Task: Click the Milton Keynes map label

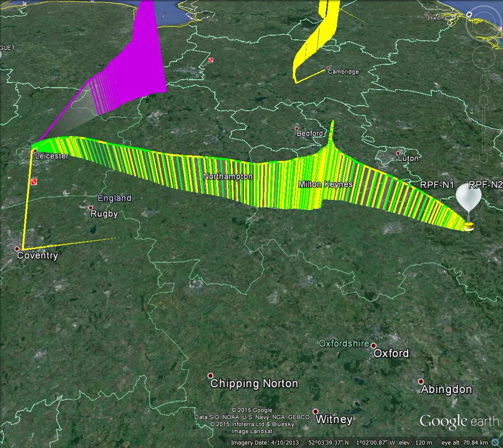Action: coord(326,184)
